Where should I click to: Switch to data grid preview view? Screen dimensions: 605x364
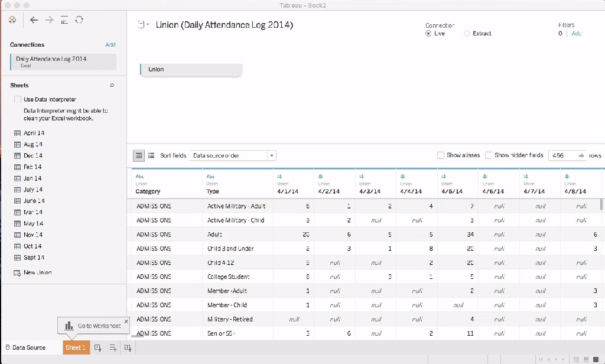[139, 155]
